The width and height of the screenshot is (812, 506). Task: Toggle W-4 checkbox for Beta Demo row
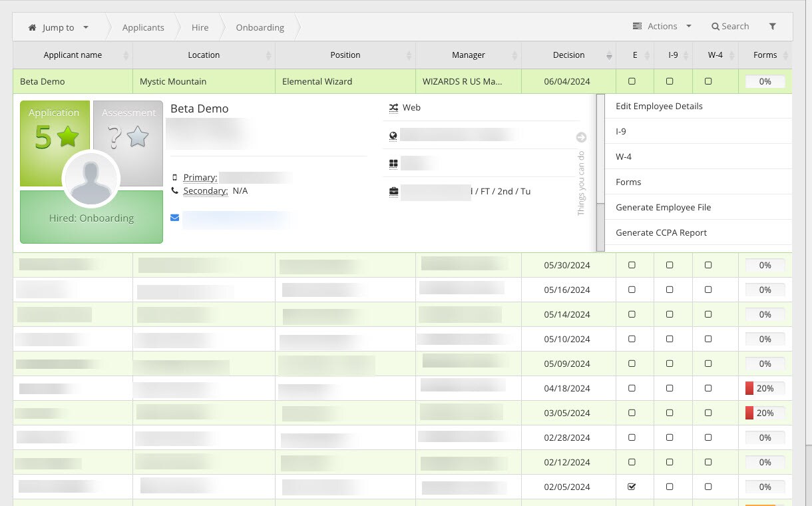pyautogui.click(x=708, y=81)
